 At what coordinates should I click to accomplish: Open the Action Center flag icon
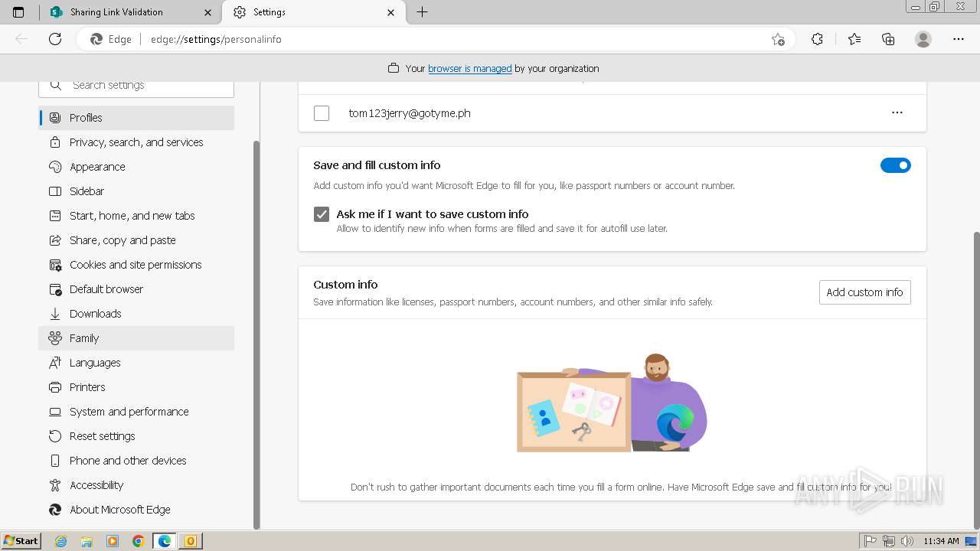coord(871,541)
